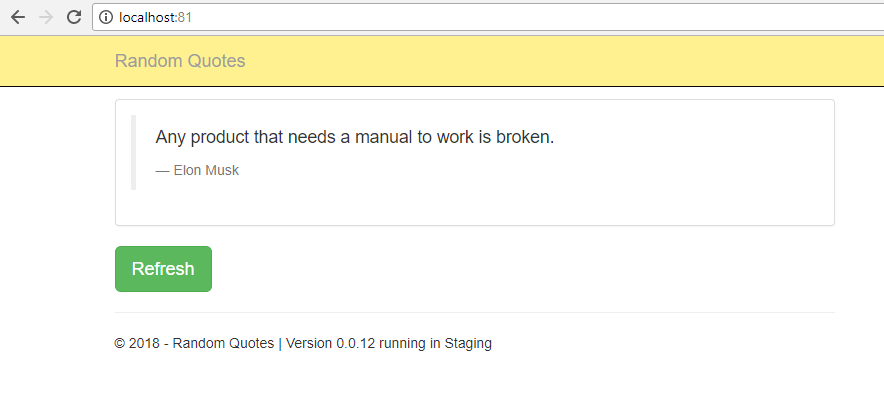The width and height of the screenshot is (884, 402).
Task: Click the word localhost in the address bar
Action: click(x=147, y=17)
